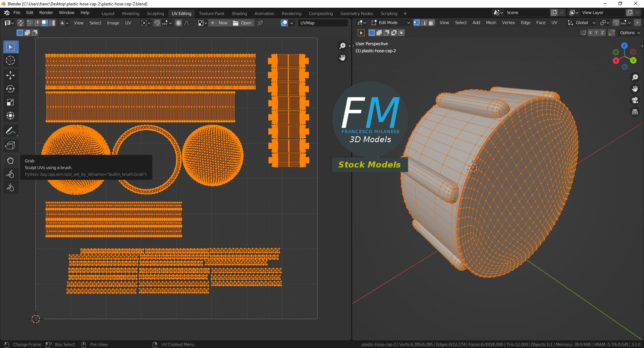Select the Rip Region tool
Screen dimensions: 644x348
10,146
